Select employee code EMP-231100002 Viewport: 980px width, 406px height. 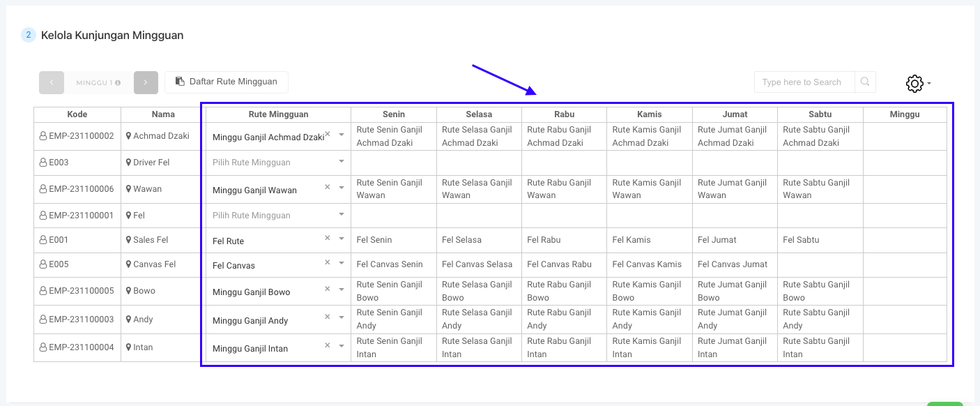click(x=81, y=136)
